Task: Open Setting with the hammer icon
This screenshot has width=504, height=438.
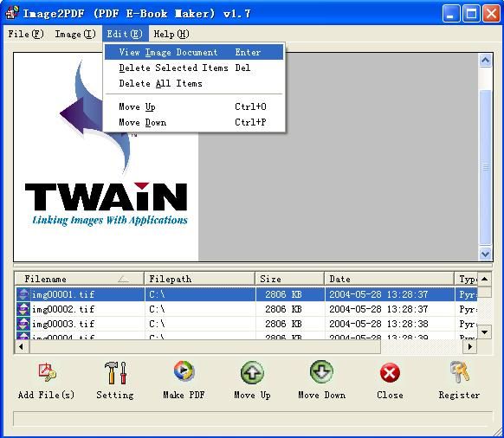Action: coord(115,372)
